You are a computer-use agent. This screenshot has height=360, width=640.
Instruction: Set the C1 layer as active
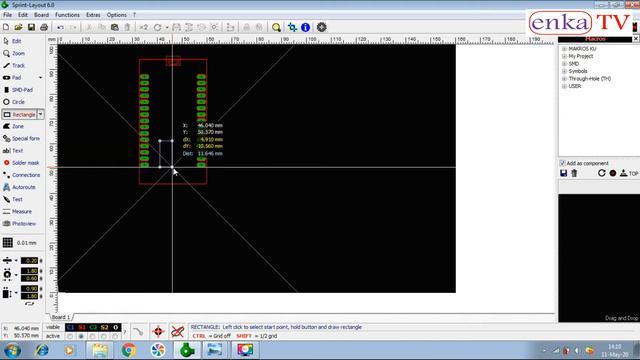click(x=70, y=336)
